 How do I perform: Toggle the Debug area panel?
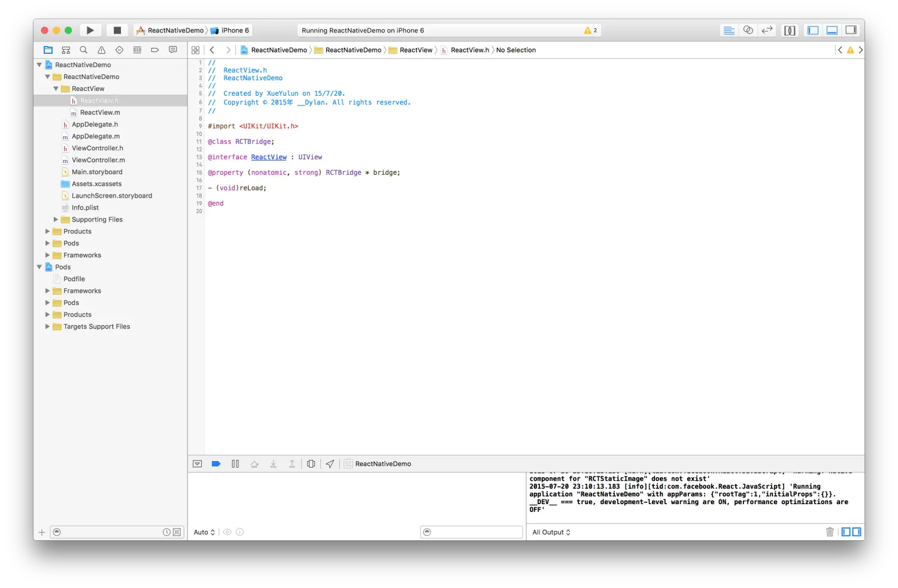(x=832, y=31)
